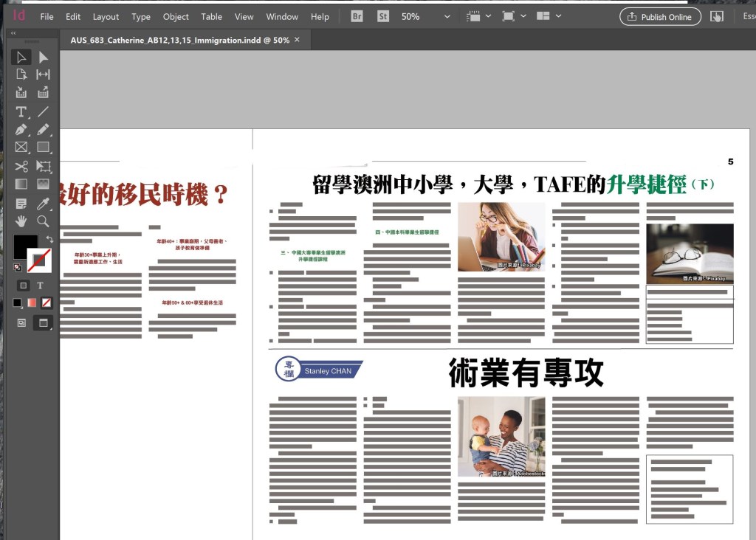Select the Direct Selection tool
Screen dimensions: 756x540
coord(44,58)
